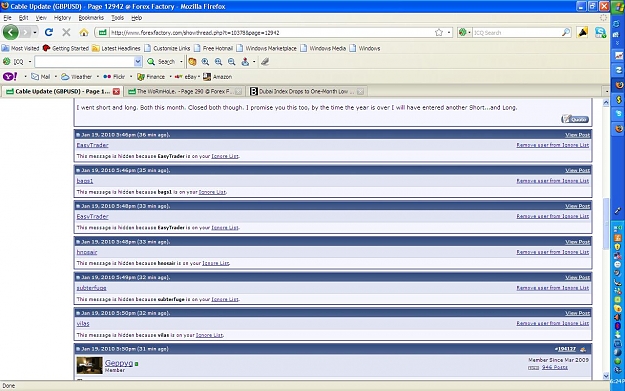Reload the current page
This screenshot has height=391, width=625.
49,32
